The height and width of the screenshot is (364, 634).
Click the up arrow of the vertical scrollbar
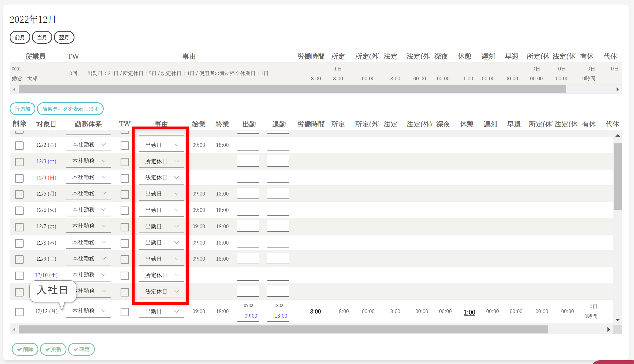tap(617, 136)
